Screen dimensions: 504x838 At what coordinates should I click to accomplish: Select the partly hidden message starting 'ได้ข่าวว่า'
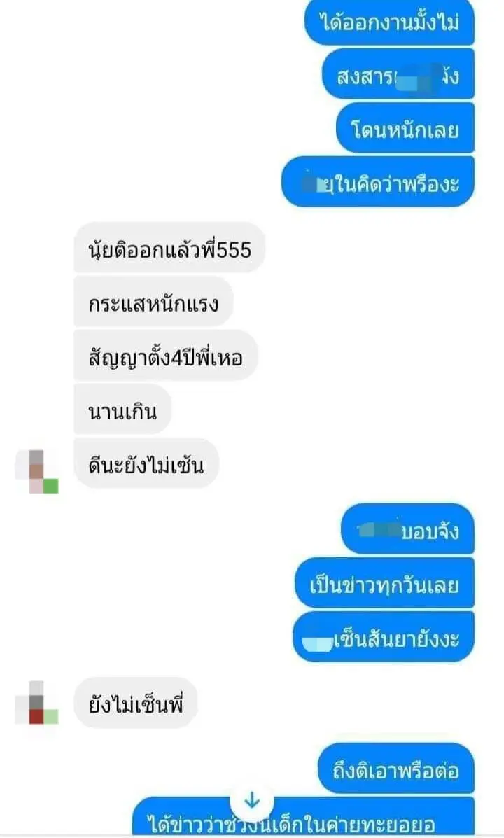tap(303, 816)
